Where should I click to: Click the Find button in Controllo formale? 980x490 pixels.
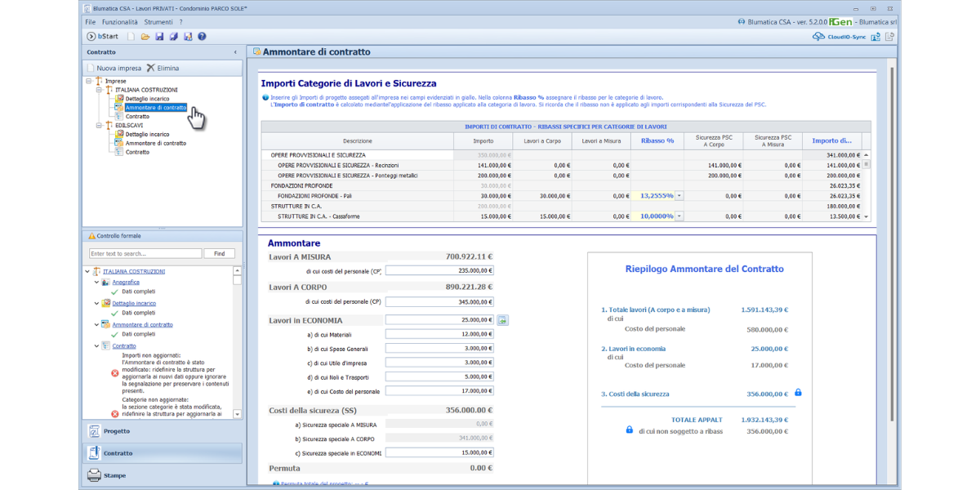219,254
